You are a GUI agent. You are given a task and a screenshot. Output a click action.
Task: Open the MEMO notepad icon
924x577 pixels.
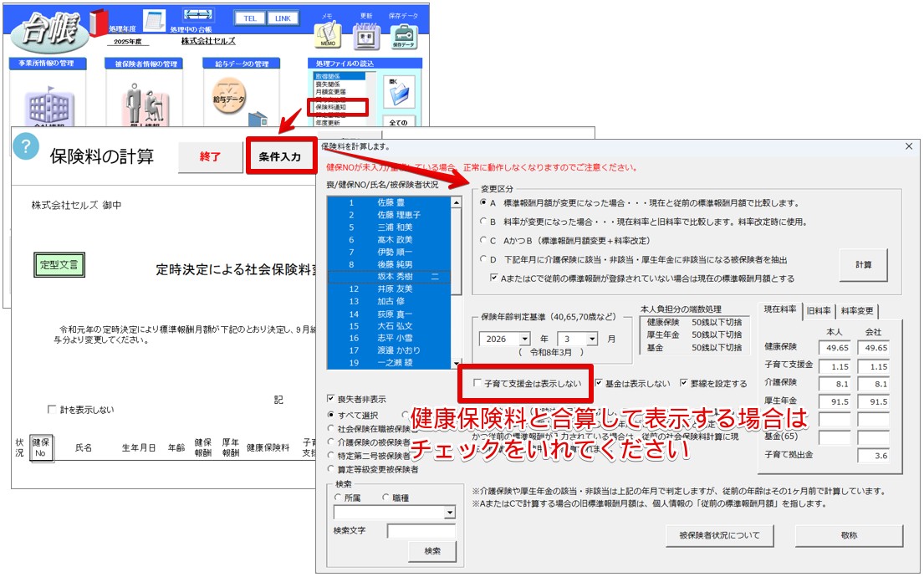[x=327, y=36]
